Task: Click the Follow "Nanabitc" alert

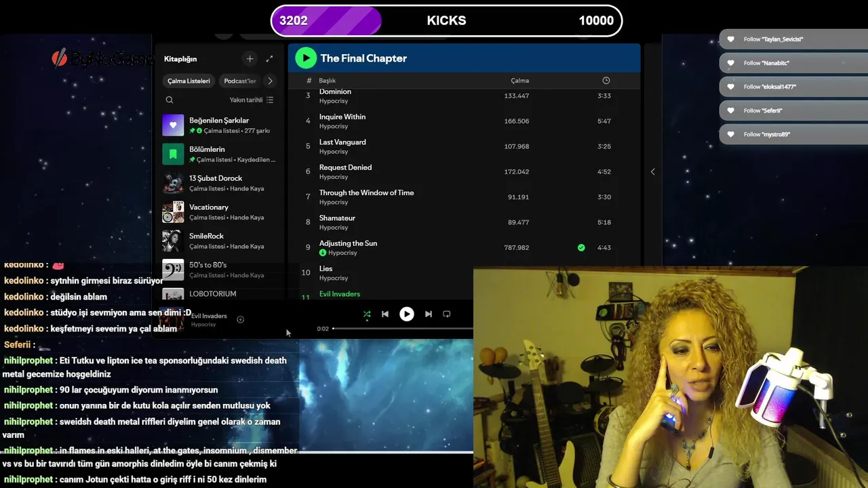Action: pos(793,63)
